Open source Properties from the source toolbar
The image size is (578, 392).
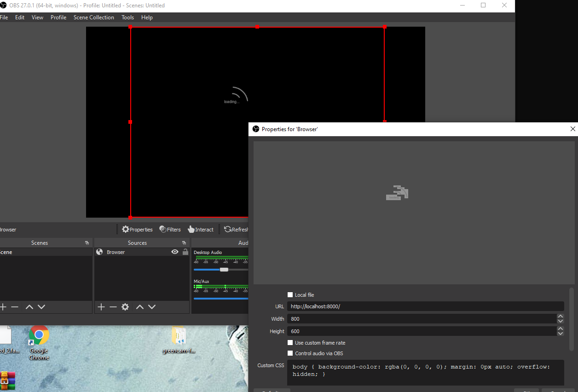pyautogui.click(x=137, y=229)
